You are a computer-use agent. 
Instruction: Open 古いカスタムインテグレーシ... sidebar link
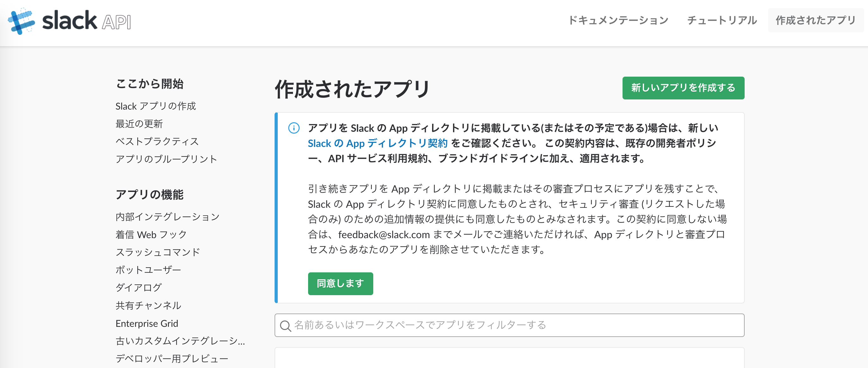pos(180,341)
